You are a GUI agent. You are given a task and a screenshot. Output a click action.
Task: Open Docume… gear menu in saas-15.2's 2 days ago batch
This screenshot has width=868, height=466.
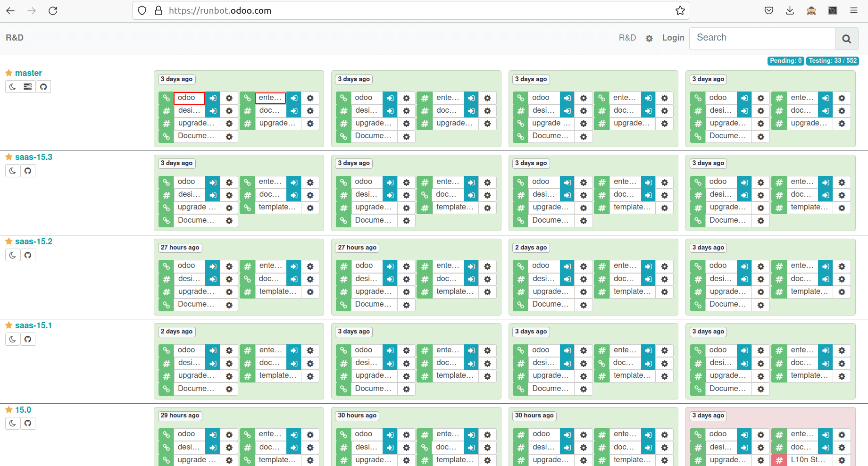click(x=584, y=305)
